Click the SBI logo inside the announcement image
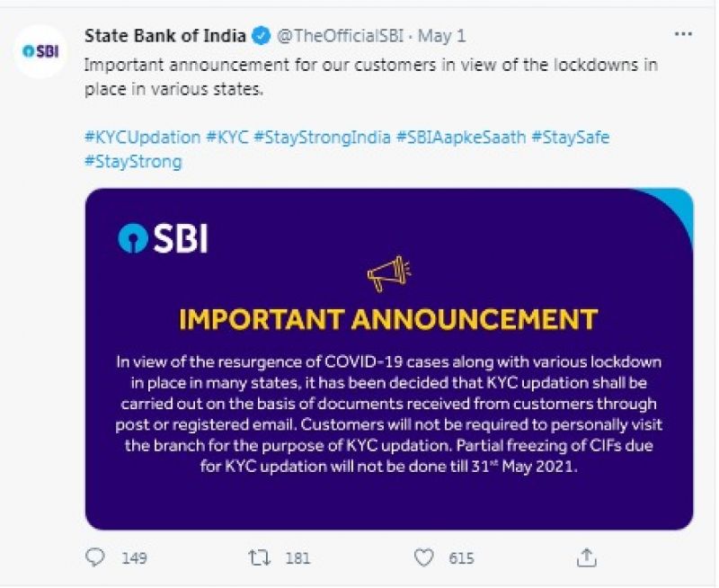 coord(163,237)
